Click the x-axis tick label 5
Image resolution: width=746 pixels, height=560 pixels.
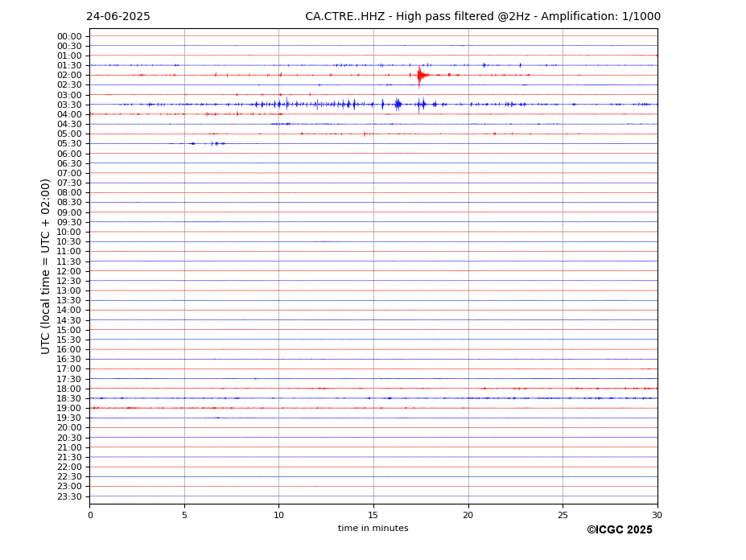[x=184, y=515]
